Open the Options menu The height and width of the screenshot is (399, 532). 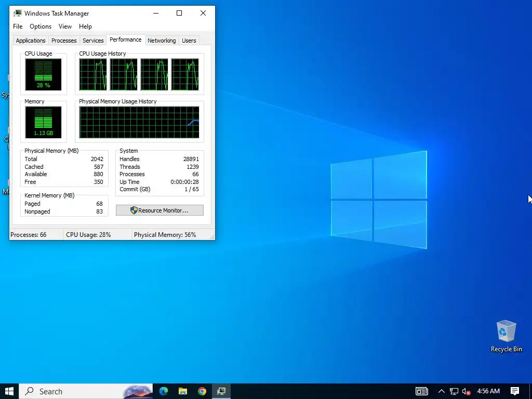click(41, 26)
